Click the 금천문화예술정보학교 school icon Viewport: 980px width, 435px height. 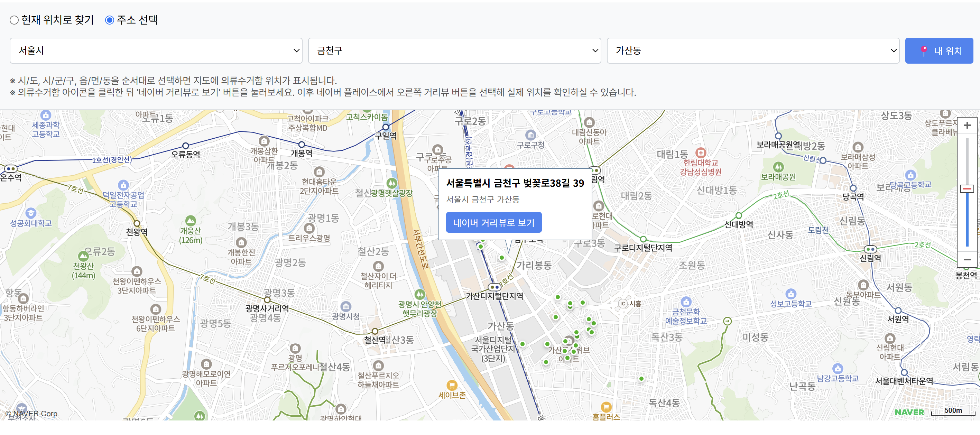pos(686,302)
